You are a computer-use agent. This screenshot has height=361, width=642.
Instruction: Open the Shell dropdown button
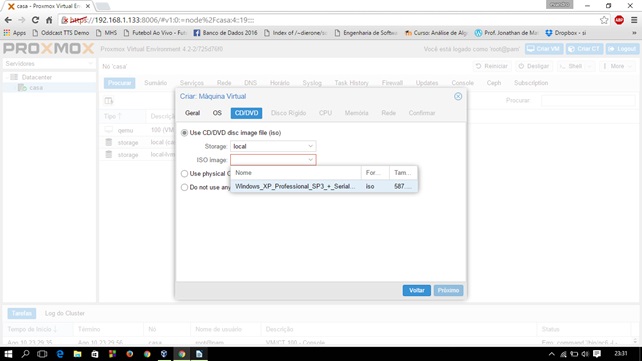(575, 66)
